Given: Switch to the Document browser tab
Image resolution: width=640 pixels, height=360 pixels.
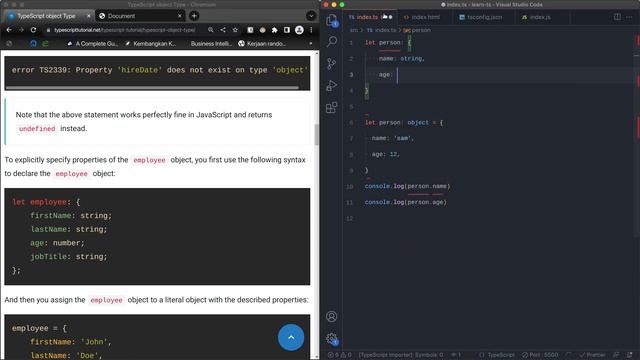Looking at the screenshot, I should tap(140, 16).
